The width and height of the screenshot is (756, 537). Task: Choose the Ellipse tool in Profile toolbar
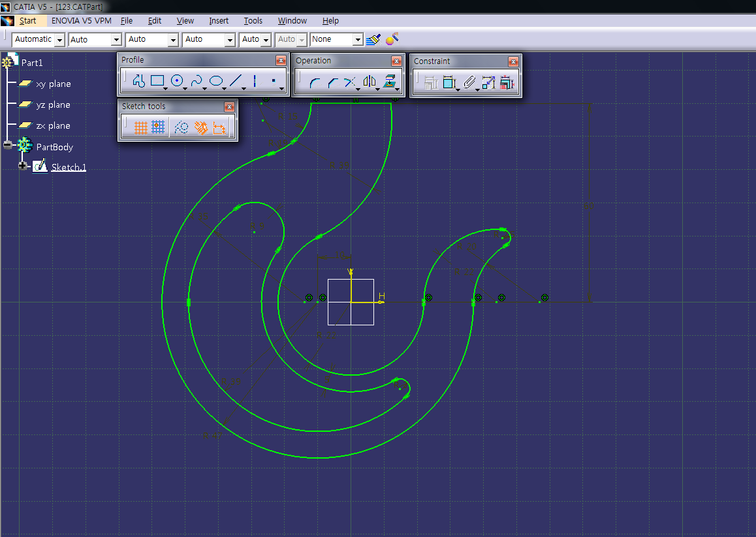pyautogui.click(x=216, y=82)
